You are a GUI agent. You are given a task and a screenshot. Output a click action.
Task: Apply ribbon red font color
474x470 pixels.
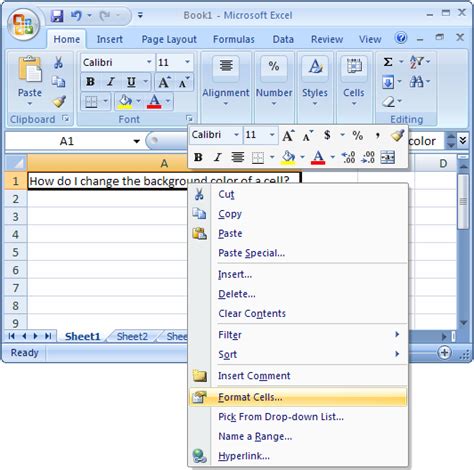point(154,101)
